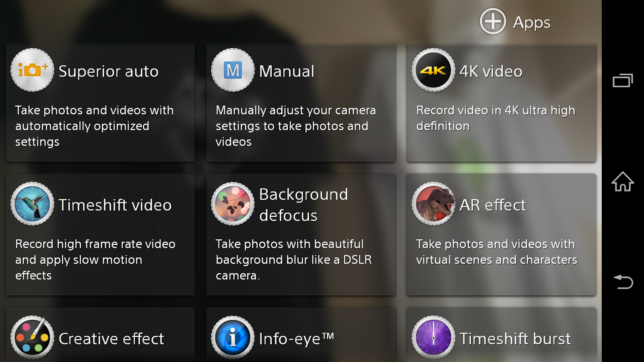Click the Manual mode description text
Image resolution: width=644 pixels, height=362 pixels.
[295, 126]
